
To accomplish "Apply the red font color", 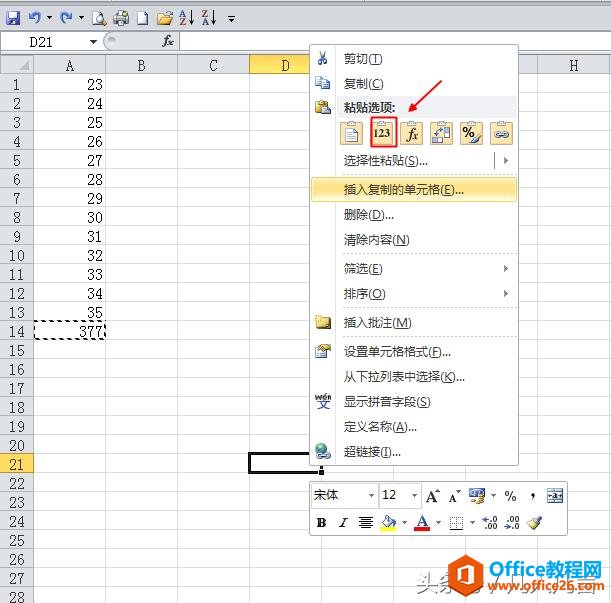I will click(422, 523).
